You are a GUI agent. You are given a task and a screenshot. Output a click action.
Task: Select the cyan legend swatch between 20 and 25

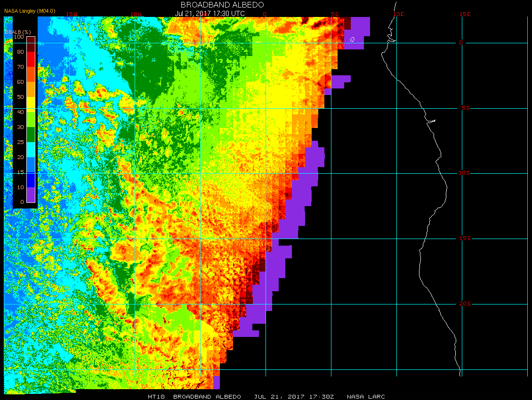31,150
